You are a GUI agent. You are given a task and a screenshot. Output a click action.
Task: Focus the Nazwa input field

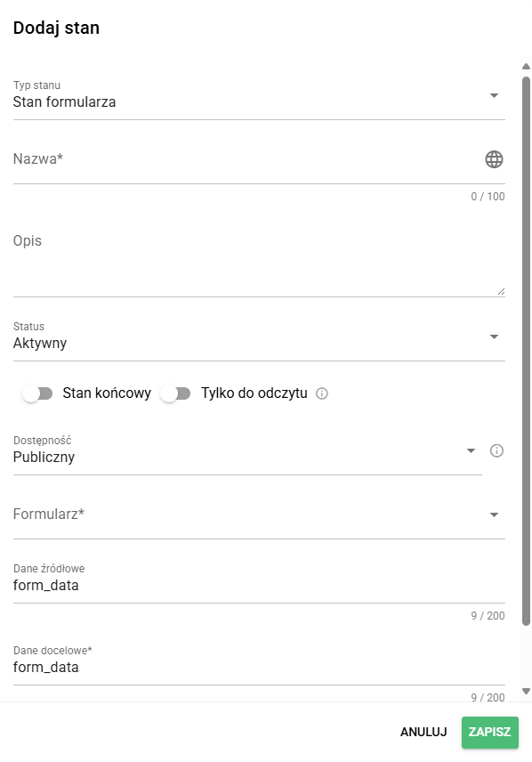[246, 160]
